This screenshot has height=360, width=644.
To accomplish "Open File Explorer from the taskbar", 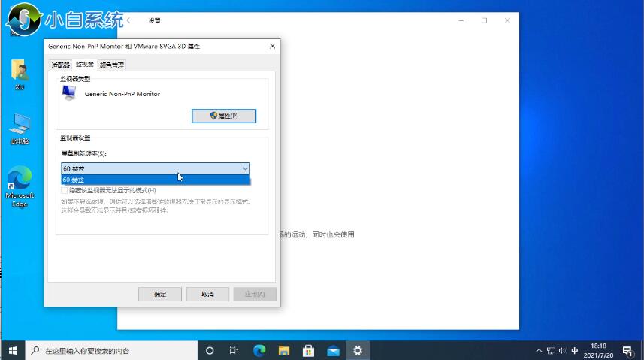I will [284, 350].
